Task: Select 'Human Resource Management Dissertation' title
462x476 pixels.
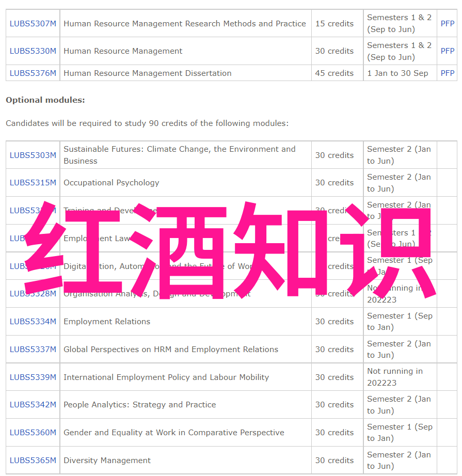Action: click(x=148, y=73)
